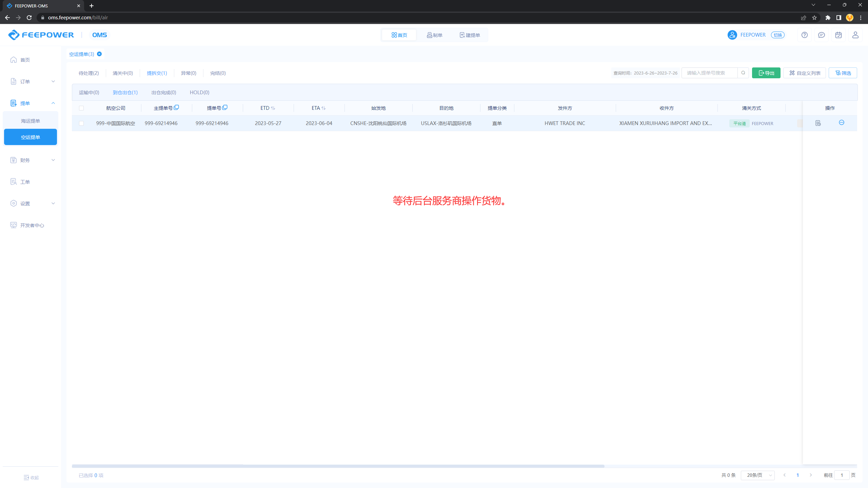Click the 筛选 filter button
Screen dimensions: 868x488
843,73
